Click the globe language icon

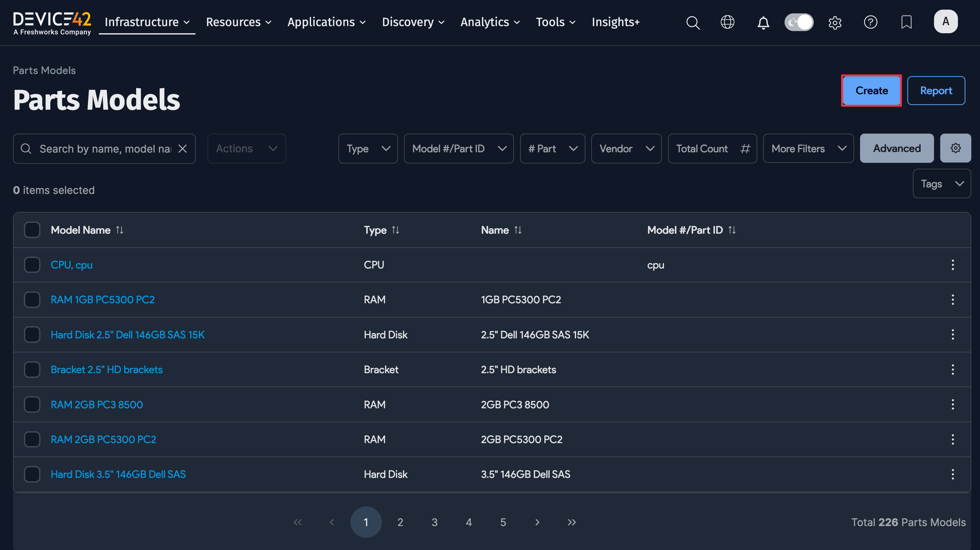tap(727, 22)
